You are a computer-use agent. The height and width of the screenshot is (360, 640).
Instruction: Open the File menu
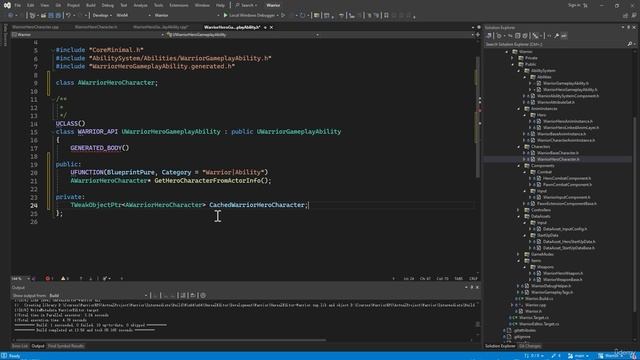17,5
